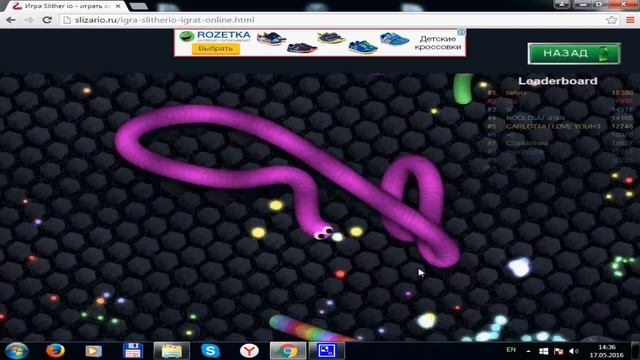Click the taskbar clock showing 14:36
The width and height of the screenshot is (640, 360).
pos(607,351)
